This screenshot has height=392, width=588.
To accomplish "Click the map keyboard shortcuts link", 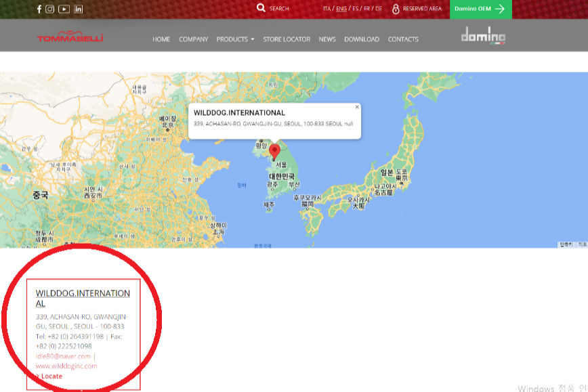I will [566, 244].
